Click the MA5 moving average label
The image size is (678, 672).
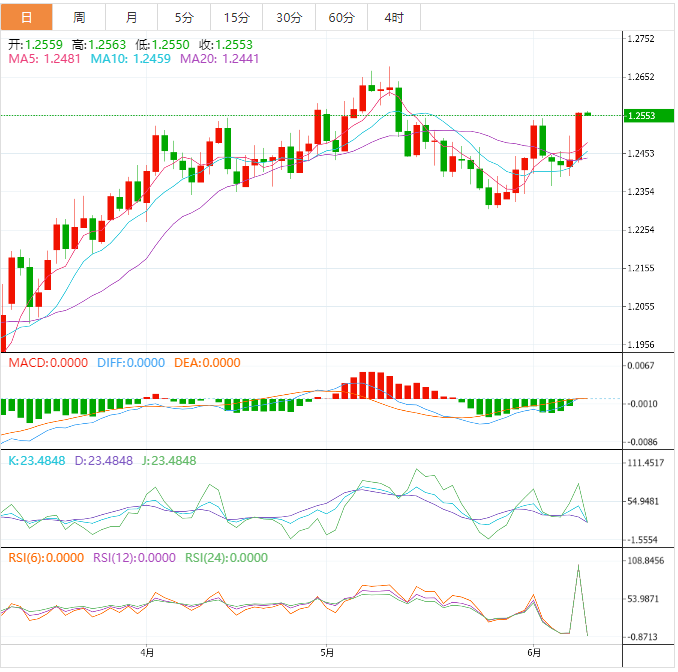click(44, 60)
